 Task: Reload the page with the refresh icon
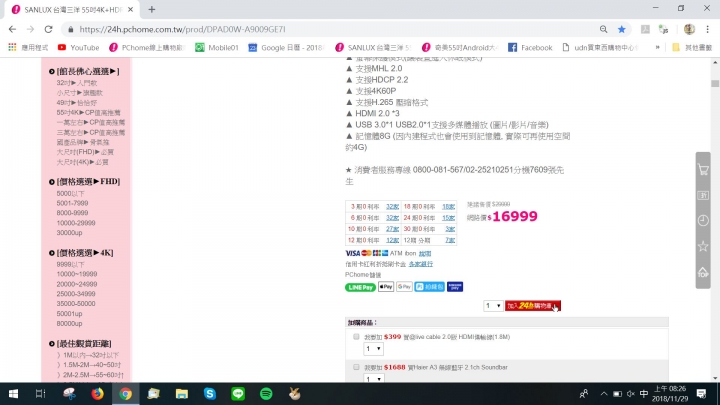click(x=48, y=29)
